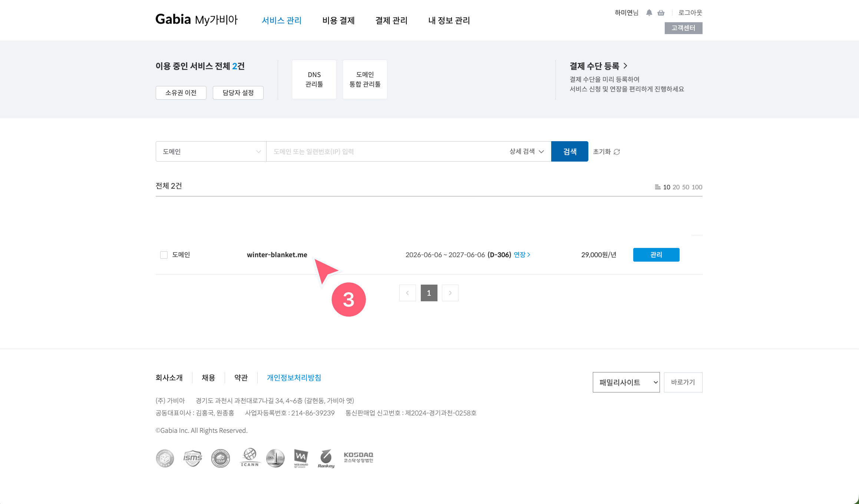Open the 패밀리사이트 dropdown

[x=626, y=382]
